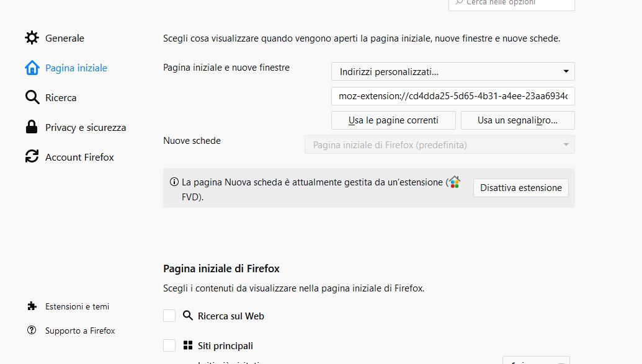
Task: Click the Siti principali label
Action: coord(225,346)
